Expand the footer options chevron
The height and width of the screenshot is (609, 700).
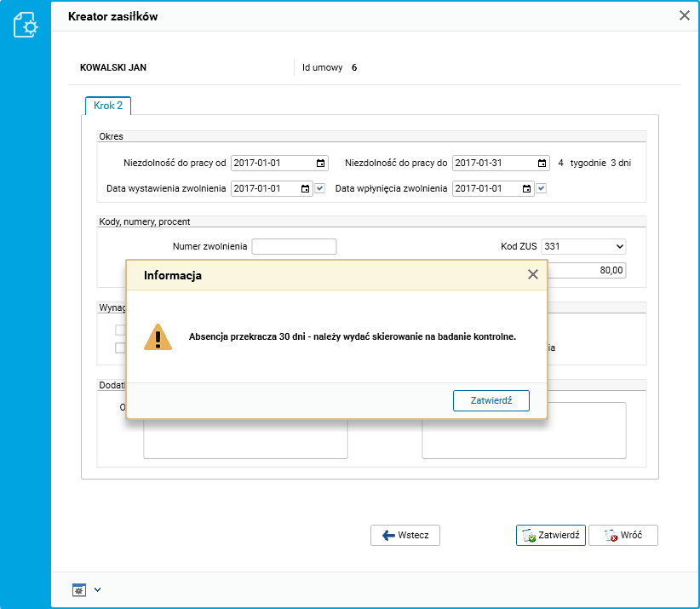(x=97, y=589)
